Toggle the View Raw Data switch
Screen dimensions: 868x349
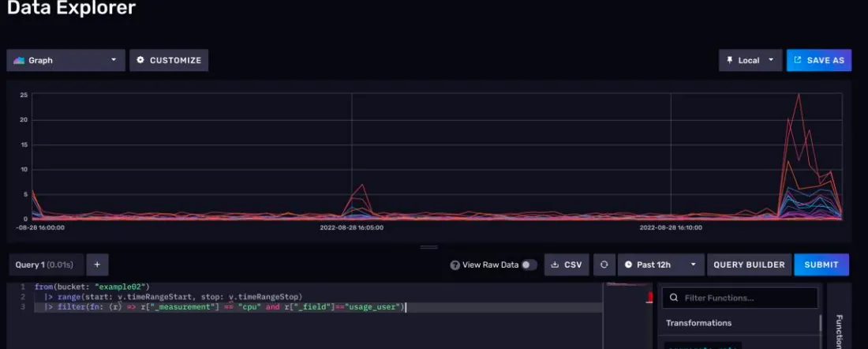529,265
